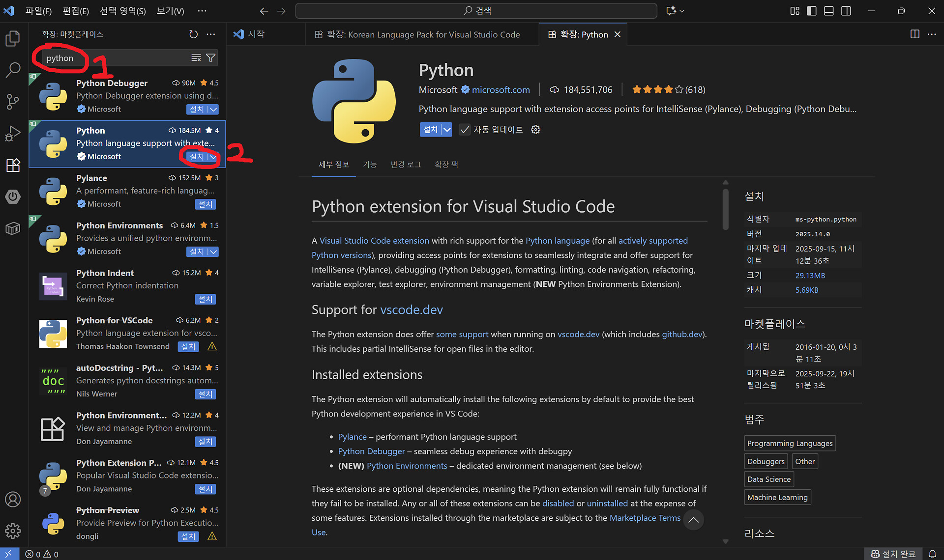Open the vscode.dev heading link
Image resolution: width=944 pixels, height=560 pixels.
412,310
